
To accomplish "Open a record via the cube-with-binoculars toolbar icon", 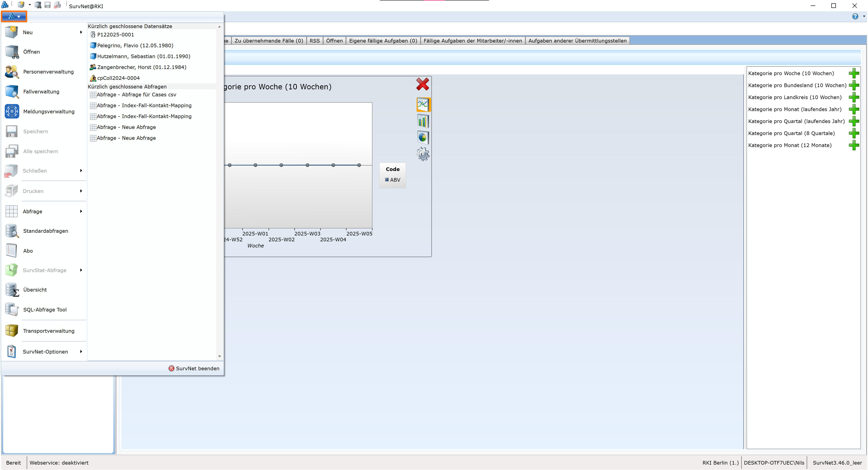I will (x=38, y=5).
